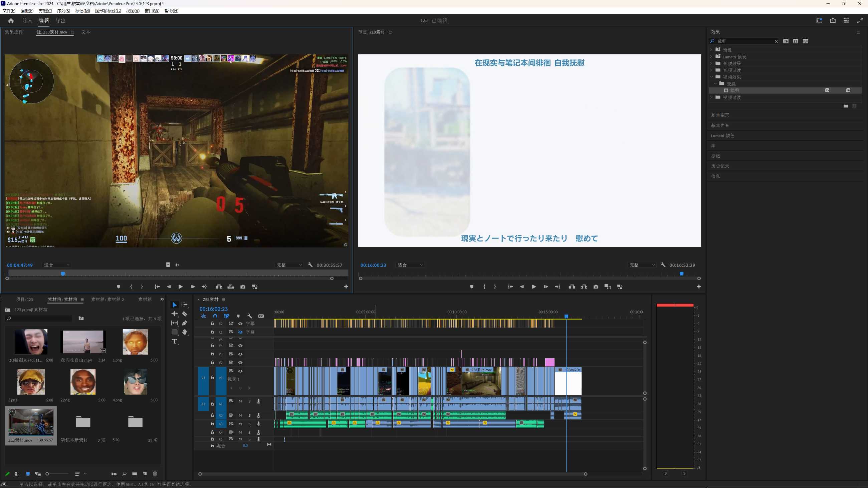Image resolution: width=868 pixels, height=488 pixels.
Task: Hide video track V3 with eye icon
Action: tap(240, 354)
